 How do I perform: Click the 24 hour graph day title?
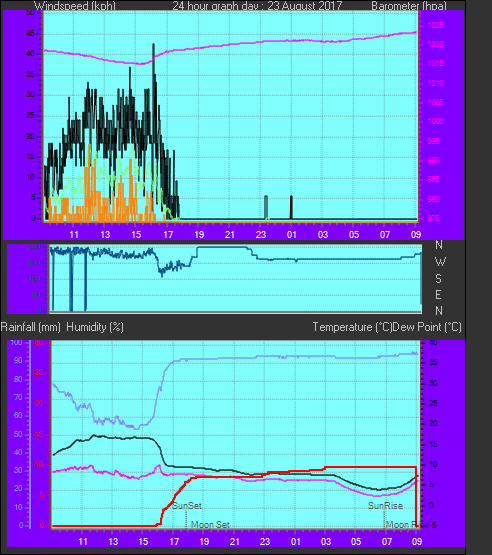[x=257, y=6]
